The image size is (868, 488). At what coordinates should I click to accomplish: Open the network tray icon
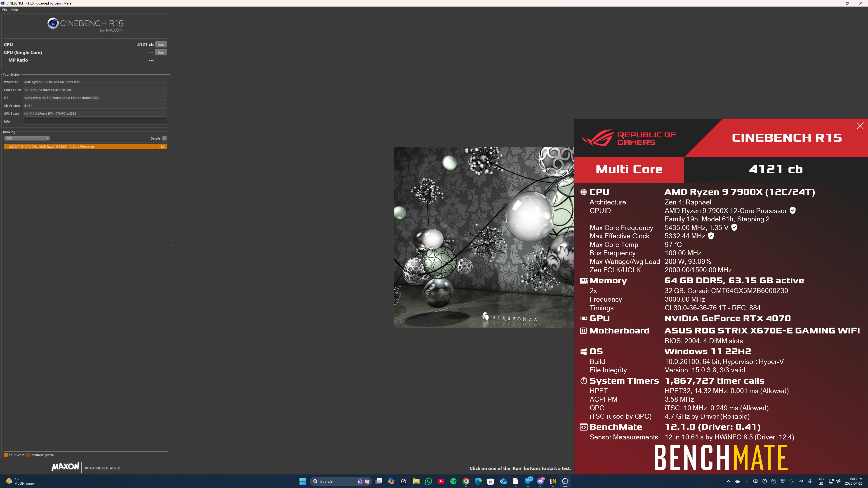[x=831, y=481]
